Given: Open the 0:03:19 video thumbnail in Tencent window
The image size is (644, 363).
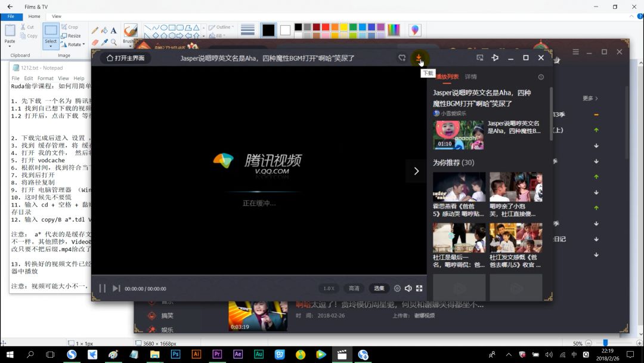Looking at the screenshot, I should click(x=258, y=316).
